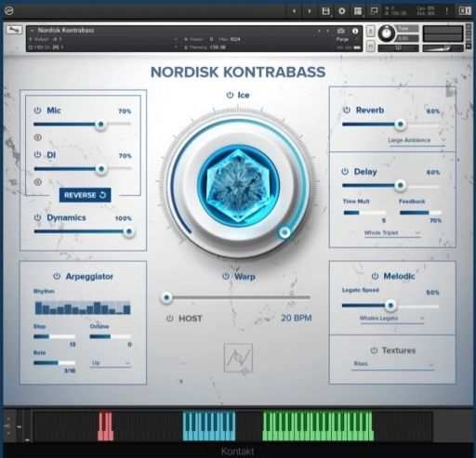Image resolution: width=476 pixels, height=458 pixels.
Task: Click the arpeggiator Rhythm step graph
Action: click(x=83, y=308)
